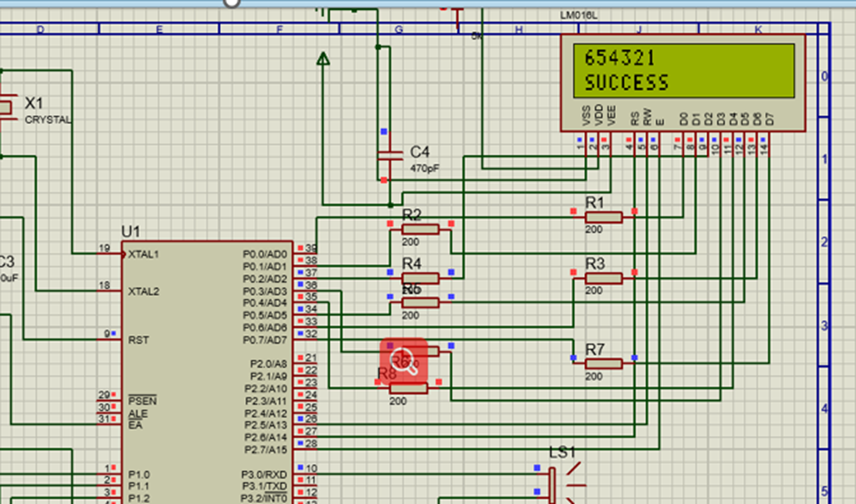Viewport: 856px width, 504px height.
Task: Select resistor R3 body
Action: (603, 278)
